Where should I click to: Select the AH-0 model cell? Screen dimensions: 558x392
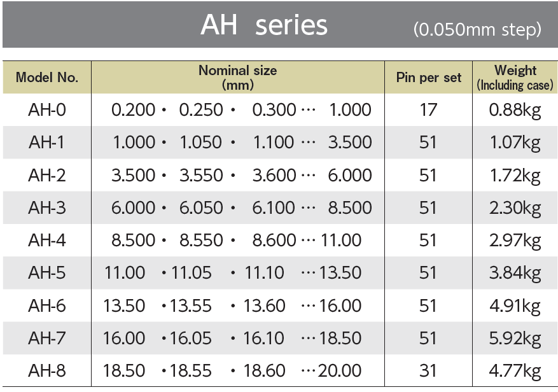tap(47, 109)
